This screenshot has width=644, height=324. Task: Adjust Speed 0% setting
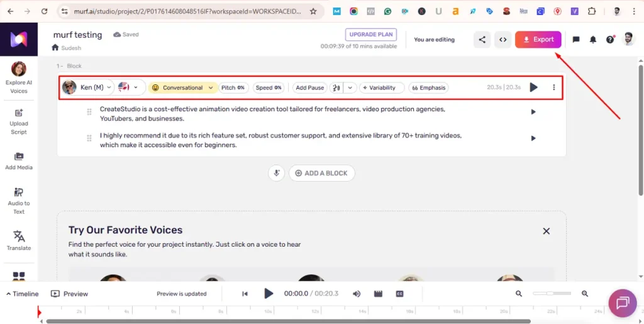point(269,87)
